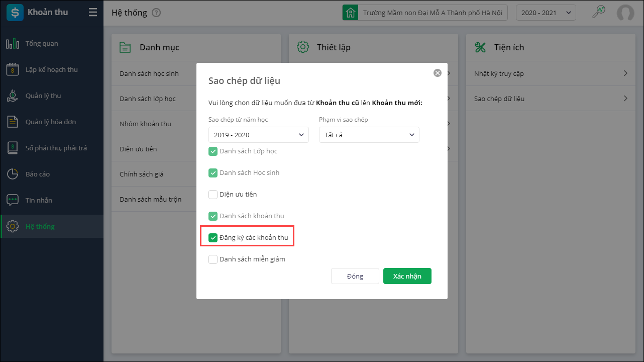Check Danh sách miễn giảm checkbox
This screenshot has height=362, width=644.
coord(213,259)
